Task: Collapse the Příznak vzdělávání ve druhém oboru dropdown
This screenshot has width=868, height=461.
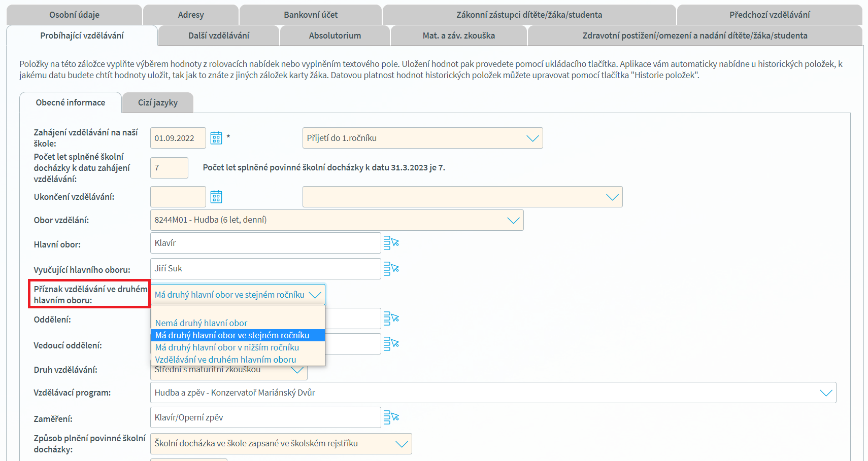Action: pyautogui.click(x=238, y=295)
